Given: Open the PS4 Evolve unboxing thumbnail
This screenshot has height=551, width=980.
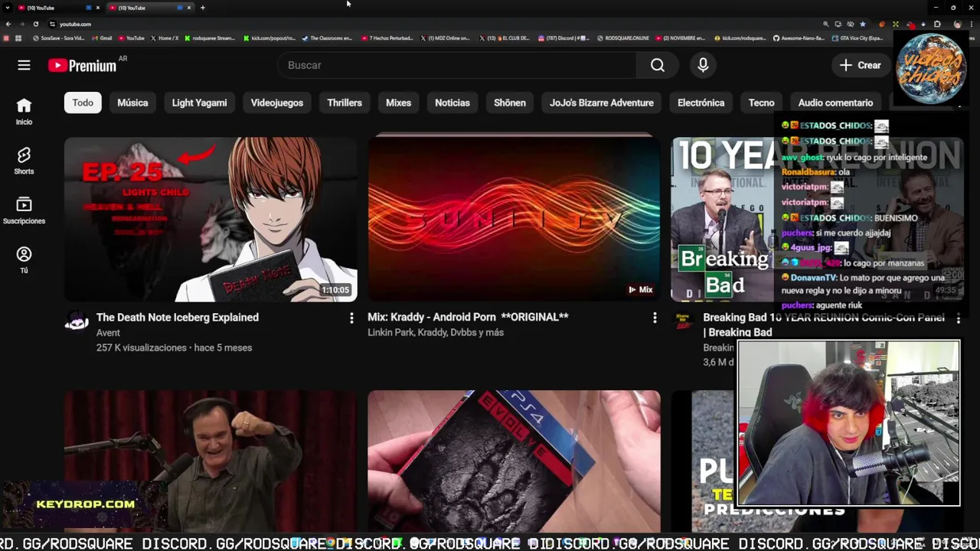Looking at the screenshot, I should pyautogui.click(x=514, y=461).
